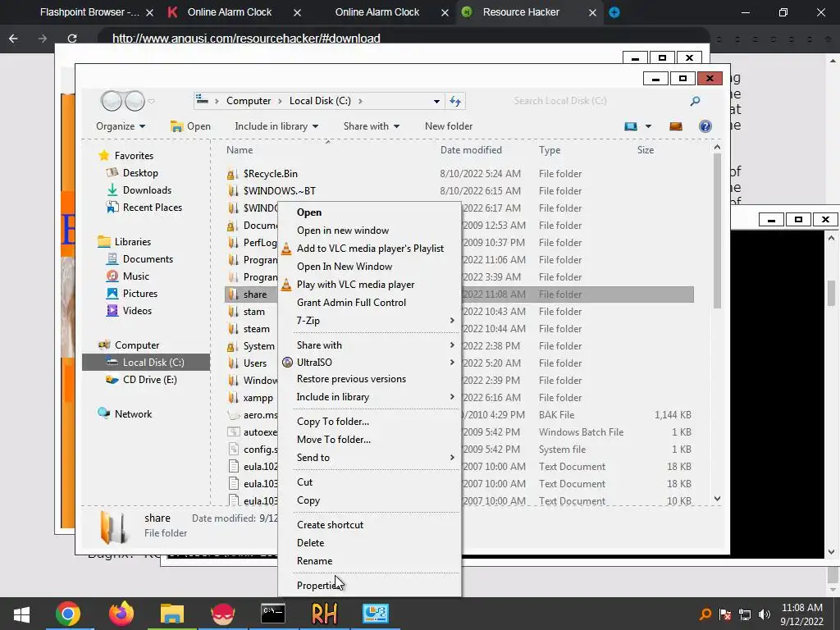Click the file list scroll down arrow
The height and width of the screenshot is (630, 840).
(717, 499)
